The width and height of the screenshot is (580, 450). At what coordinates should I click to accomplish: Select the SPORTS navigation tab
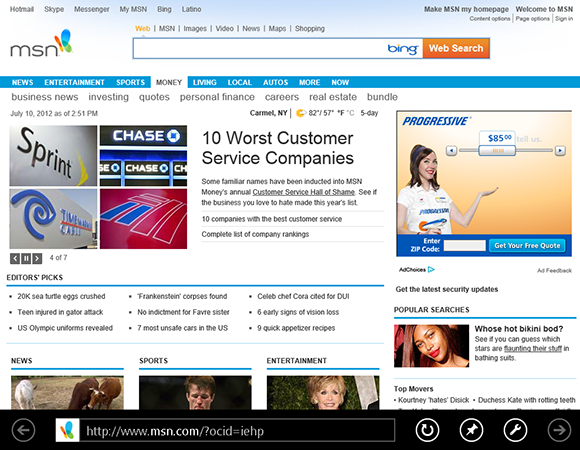click(x=130, y=82)
